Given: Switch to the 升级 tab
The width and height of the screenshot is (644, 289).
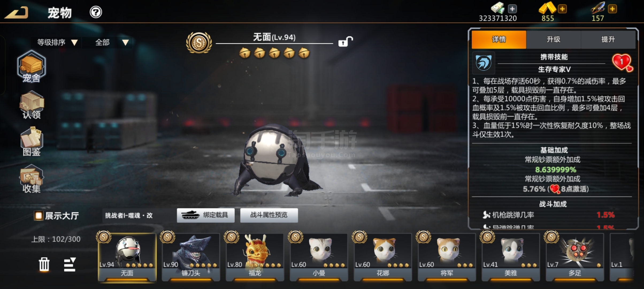Looking at the screenshot, I should (553, 40).
